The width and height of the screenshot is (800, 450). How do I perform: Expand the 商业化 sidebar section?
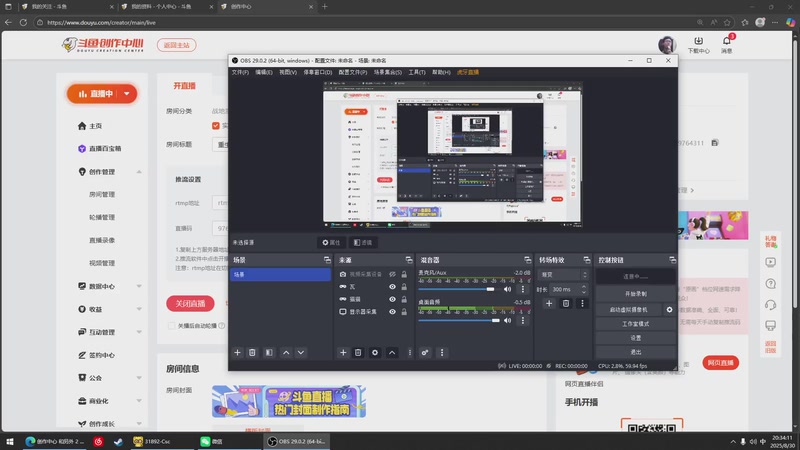tap(139, 401)
